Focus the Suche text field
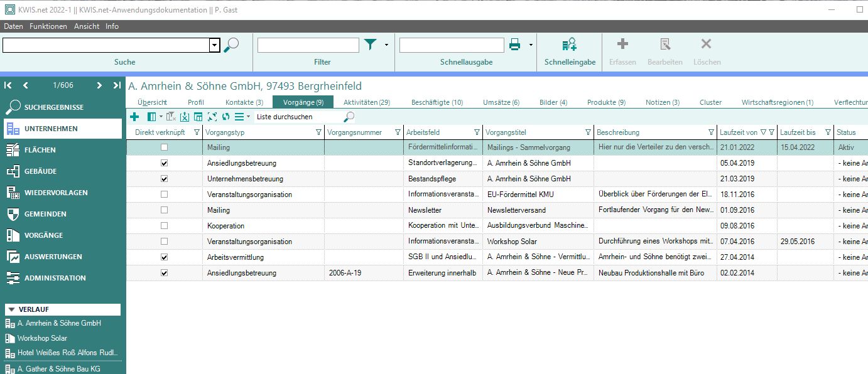 pos(106,45)
